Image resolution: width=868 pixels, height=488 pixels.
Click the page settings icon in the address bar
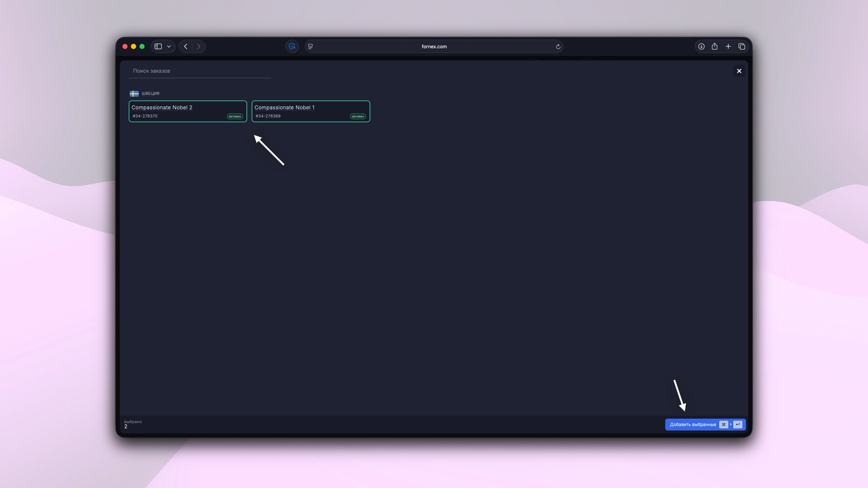tap(310, 47)
